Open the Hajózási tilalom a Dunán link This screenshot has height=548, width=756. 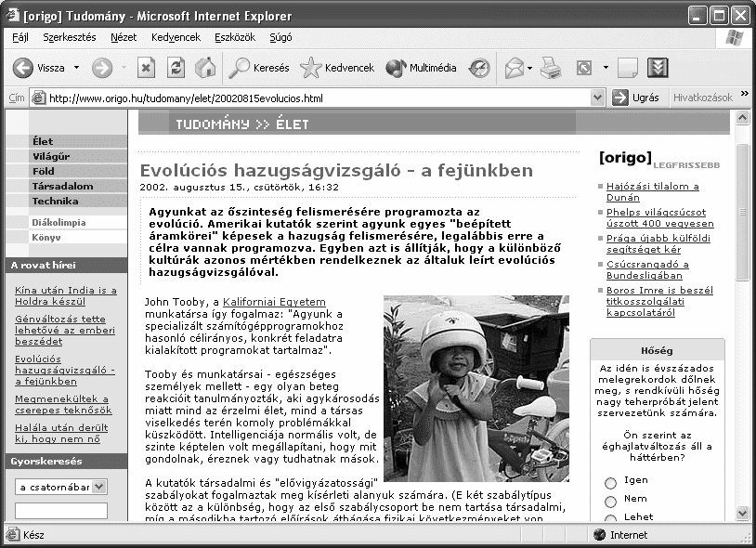652,192
